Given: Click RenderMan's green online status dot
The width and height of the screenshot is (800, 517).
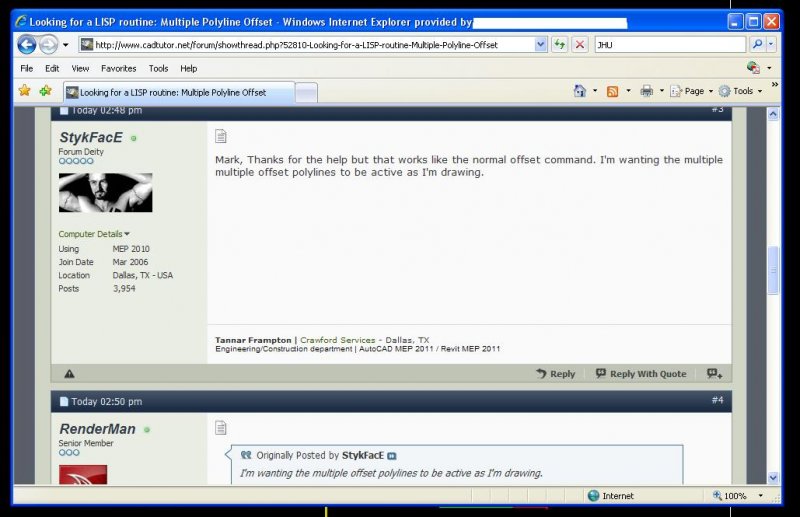Looking at the screenshot, I should [147, 430].
